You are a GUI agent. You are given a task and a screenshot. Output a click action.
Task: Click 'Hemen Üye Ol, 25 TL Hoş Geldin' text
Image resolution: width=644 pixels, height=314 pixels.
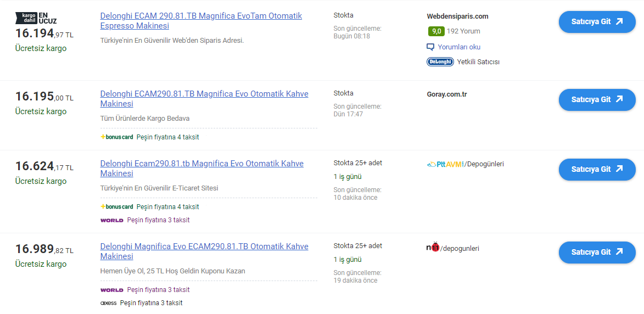point(172,271)
